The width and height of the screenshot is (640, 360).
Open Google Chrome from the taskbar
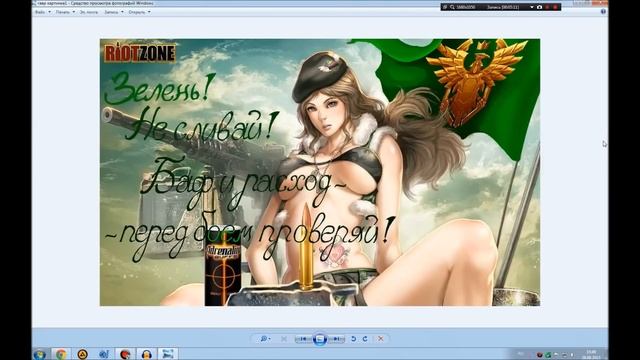[61, 354]
